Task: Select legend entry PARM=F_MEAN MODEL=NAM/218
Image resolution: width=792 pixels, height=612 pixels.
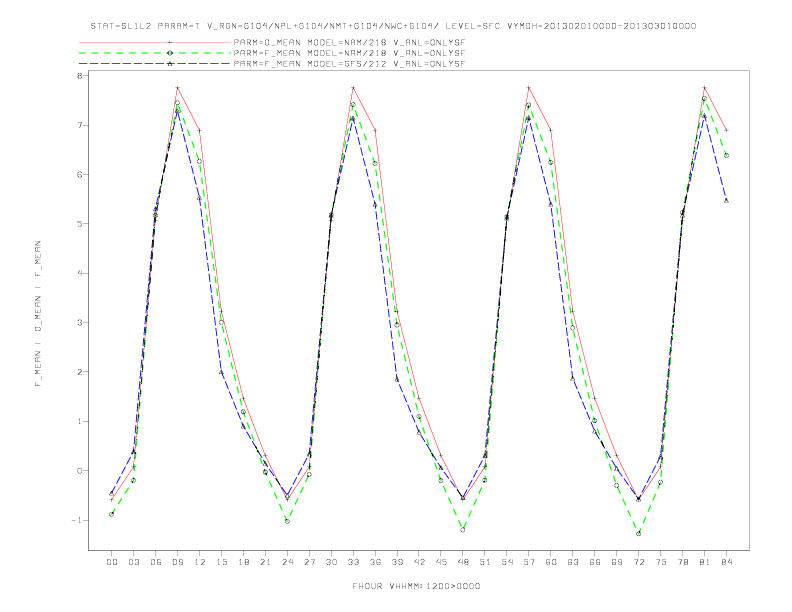Action: pos(349,53)
